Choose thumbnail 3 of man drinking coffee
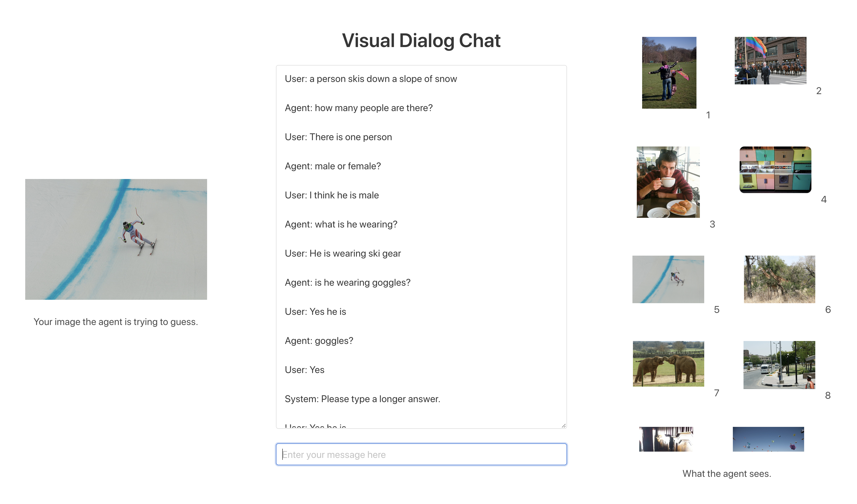857x504 pixels. tap(668, 182)
